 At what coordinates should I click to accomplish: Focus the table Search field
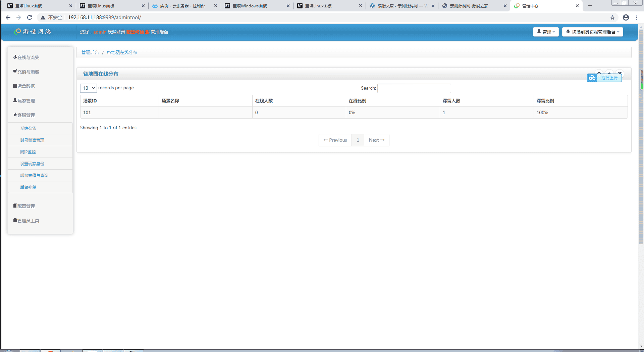(x=414, y=88)
